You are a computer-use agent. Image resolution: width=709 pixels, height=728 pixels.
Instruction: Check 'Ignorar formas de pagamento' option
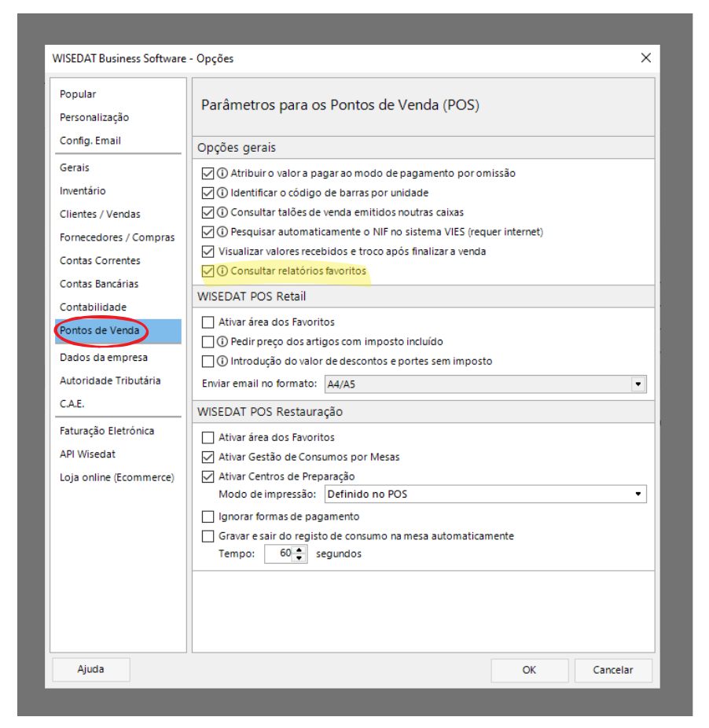click(208, 517)
